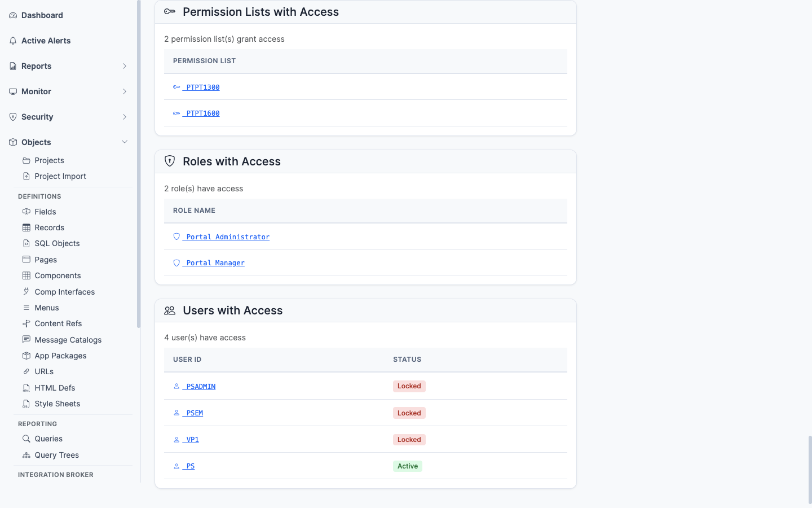
Task: Click the Menus list icon
Action: (x=27, y=308)
